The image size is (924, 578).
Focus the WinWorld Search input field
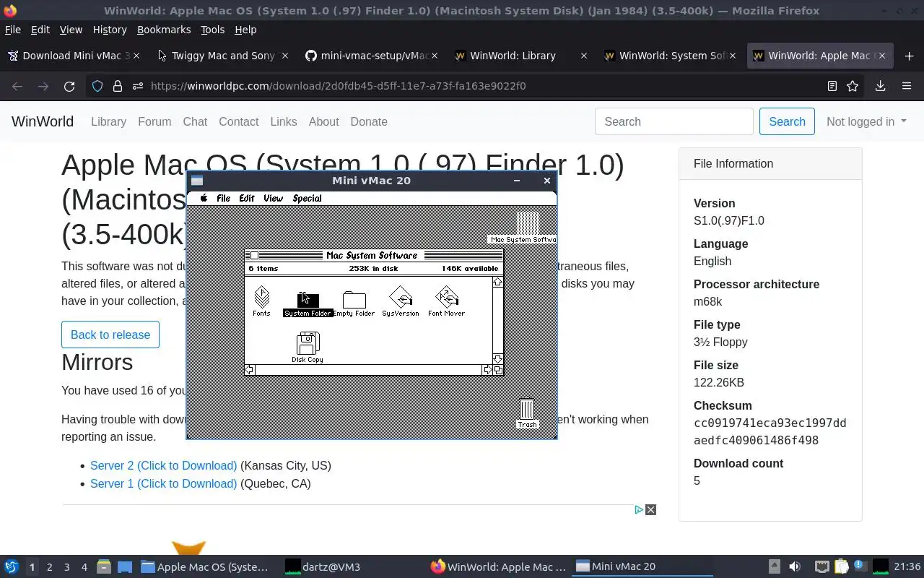pyautogui.click(x=674, y=121)
